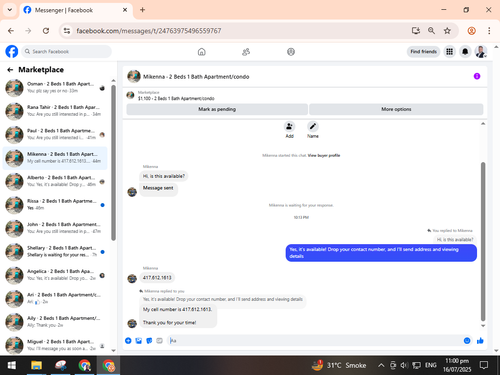Viewport: 500px width, 375px height.
Task: Click the Facebook logo icon
Action: tap(12, 52)
